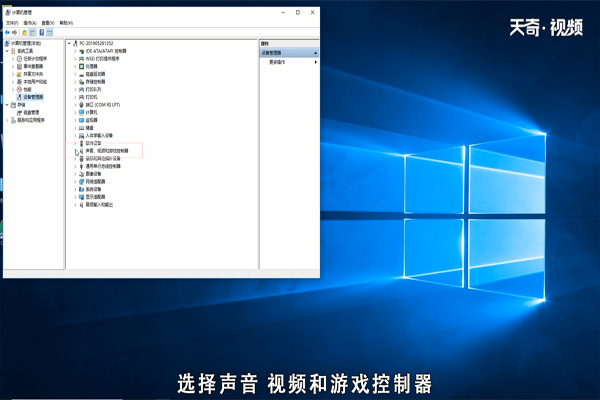Screen dimensions: 600x400
Task: Toggle the show/hide action pane toolbar icon
Action: (50, 33)
